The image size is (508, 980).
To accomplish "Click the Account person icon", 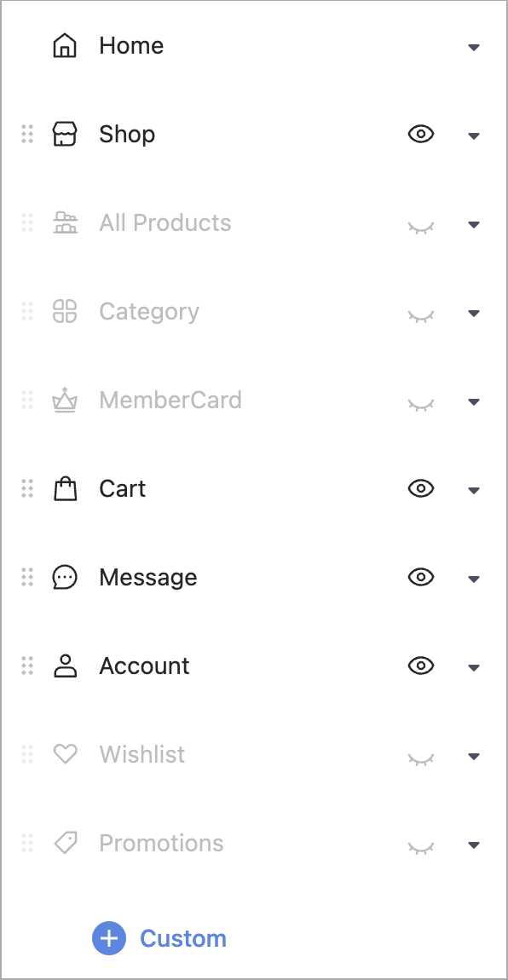I will click(x=65, y=666).
